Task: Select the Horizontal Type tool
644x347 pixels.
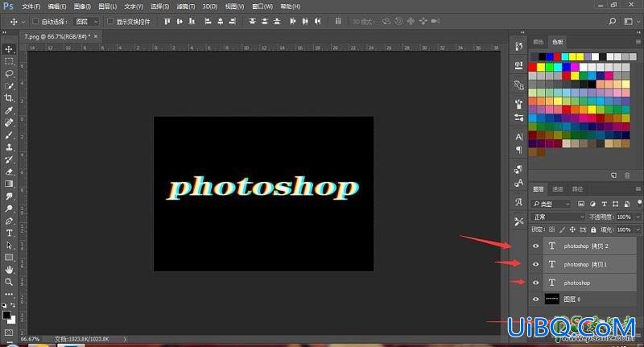Action: 9,233
